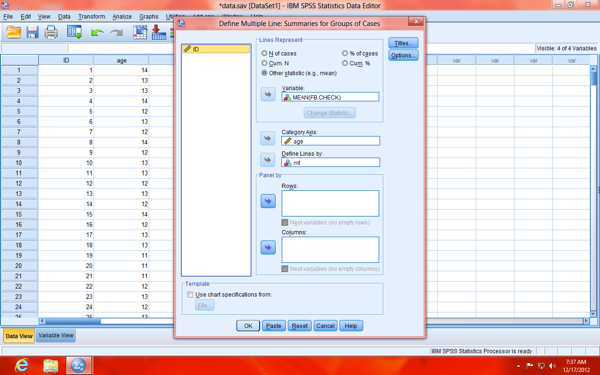
Task: Print using the printer toolbar icon
Action: coord(51,32)
